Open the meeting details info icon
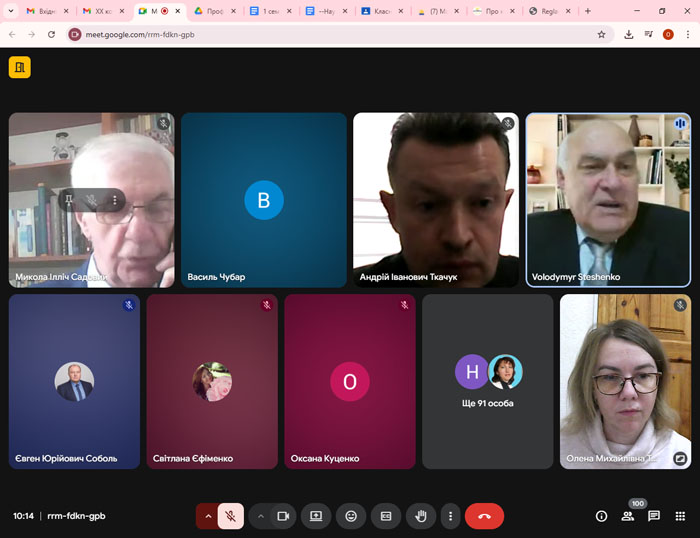This screenshot has width=700, height=538. click(601, 516)
